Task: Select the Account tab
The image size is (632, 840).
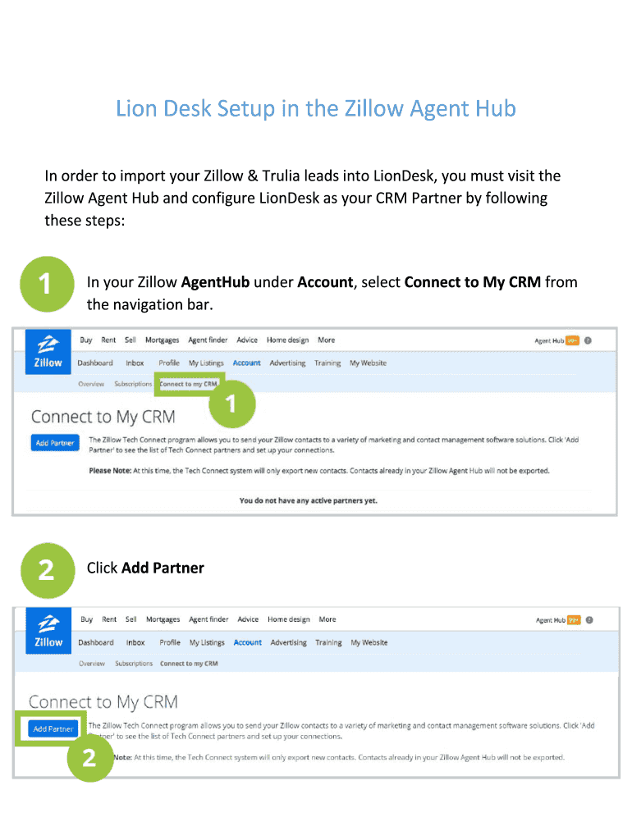Action: click(x=246, y=363)
